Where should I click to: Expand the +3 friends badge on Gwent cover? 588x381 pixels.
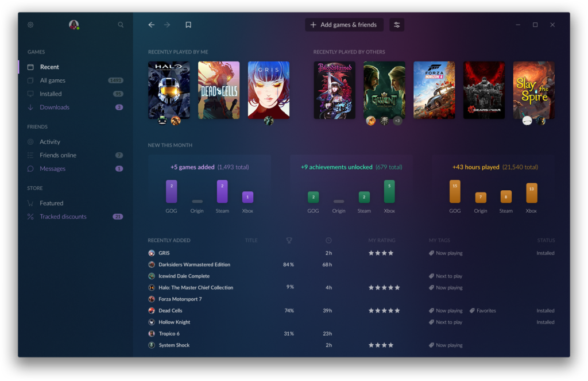tap(397, 121)
